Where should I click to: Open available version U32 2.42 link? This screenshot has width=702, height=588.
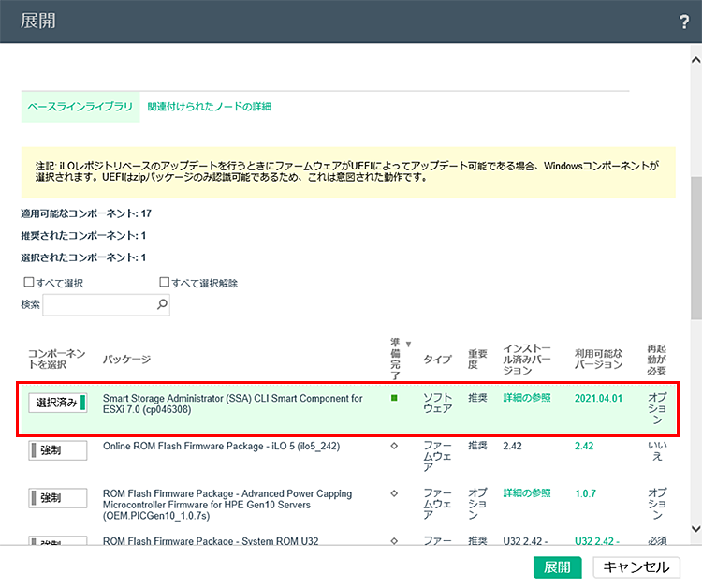pyautogui.click(x=597, y=541)
